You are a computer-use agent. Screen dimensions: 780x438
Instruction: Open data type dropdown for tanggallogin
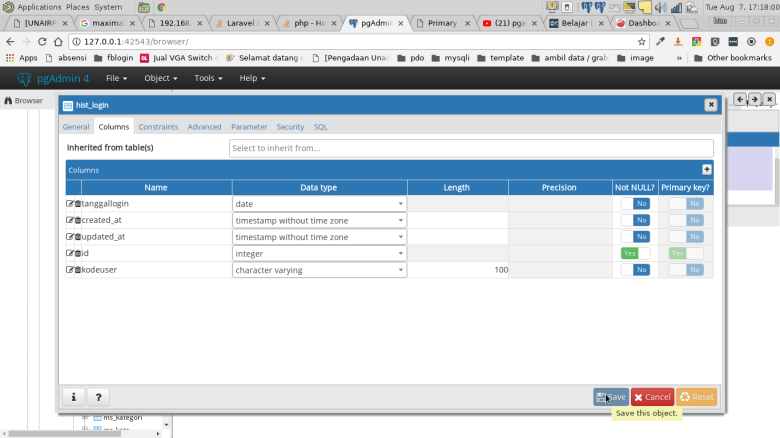[320, 204]
